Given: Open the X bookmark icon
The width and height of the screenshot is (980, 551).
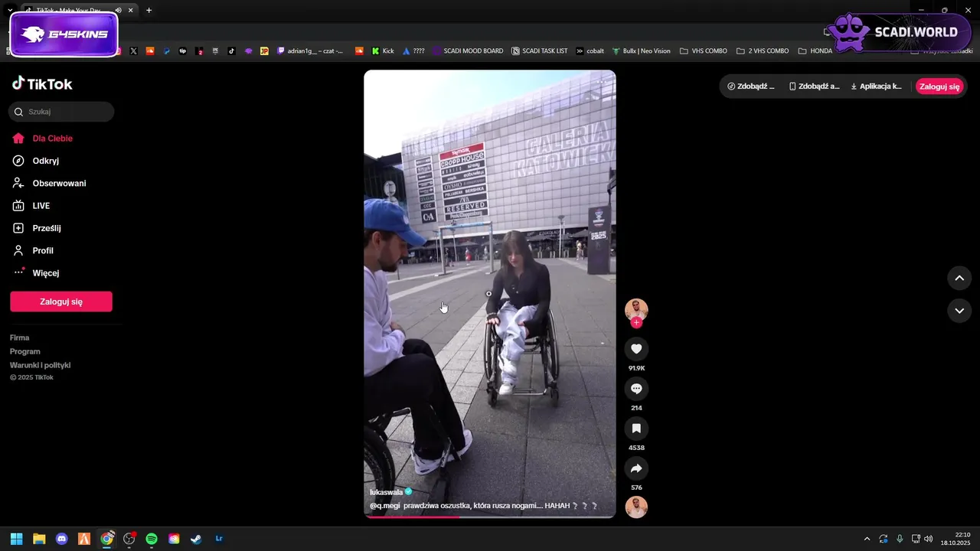Looking at the screenshot, I should [x=133, y=51].
